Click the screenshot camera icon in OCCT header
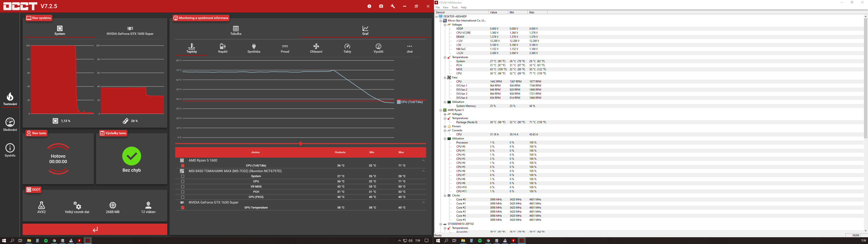The width and height of the screenshot is (868, 244). click(x=381, y=6)
